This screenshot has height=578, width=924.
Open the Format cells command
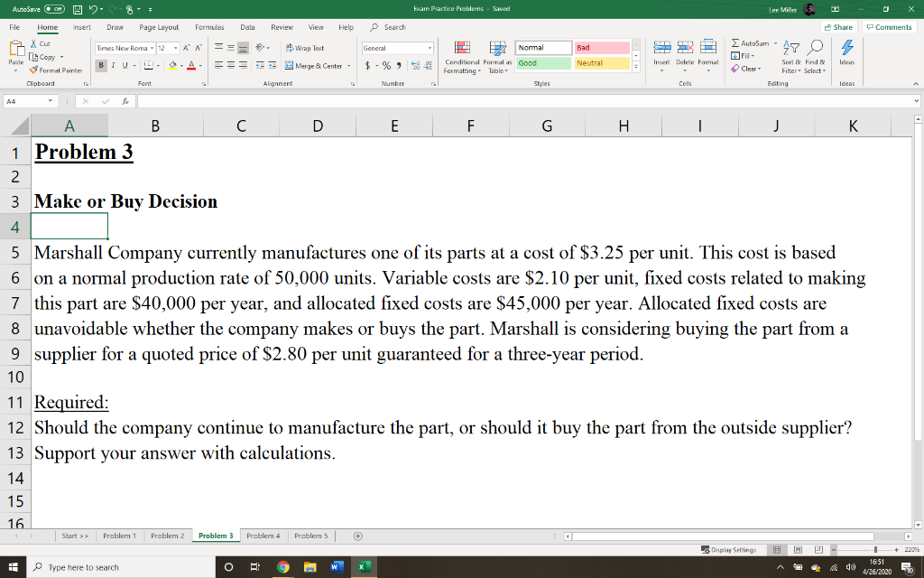(707, 55)
